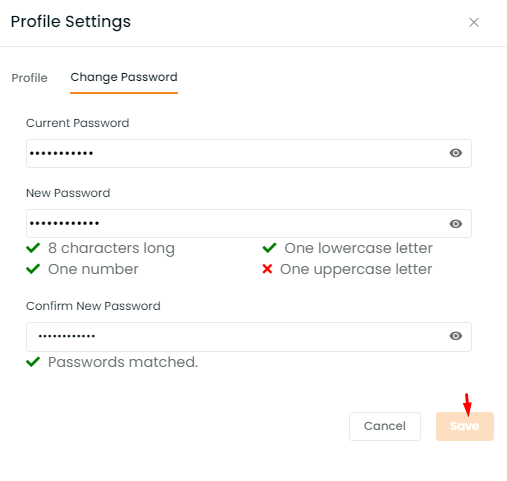Screen dimensions: 507x481
Task: Click the green check beside 8 characters long
Action: tap(33, 248)
